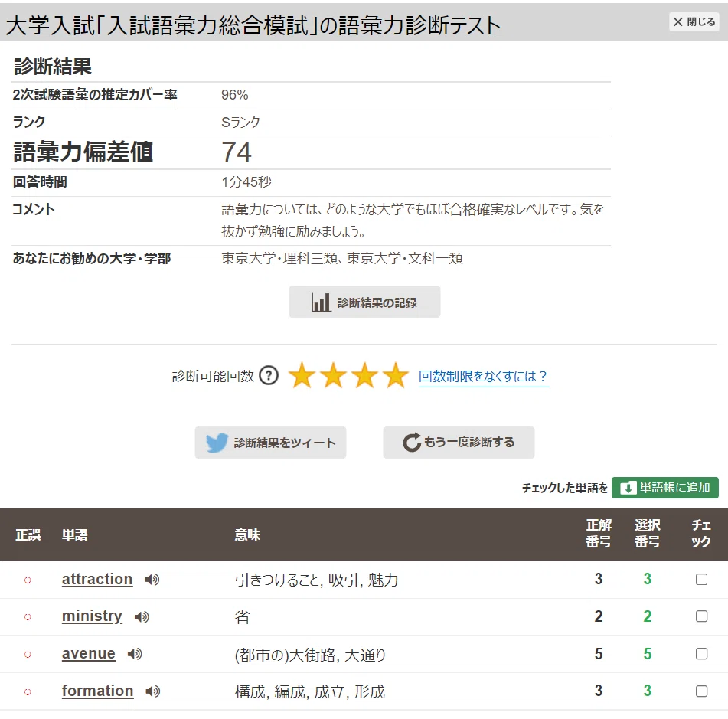
Task: Click the circular arrow retry icon
Action: point(411,442)
